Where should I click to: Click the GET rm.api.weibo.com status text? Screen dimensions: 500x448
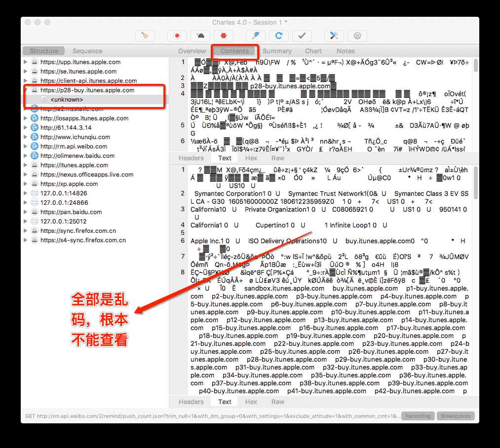click(213, 416)
